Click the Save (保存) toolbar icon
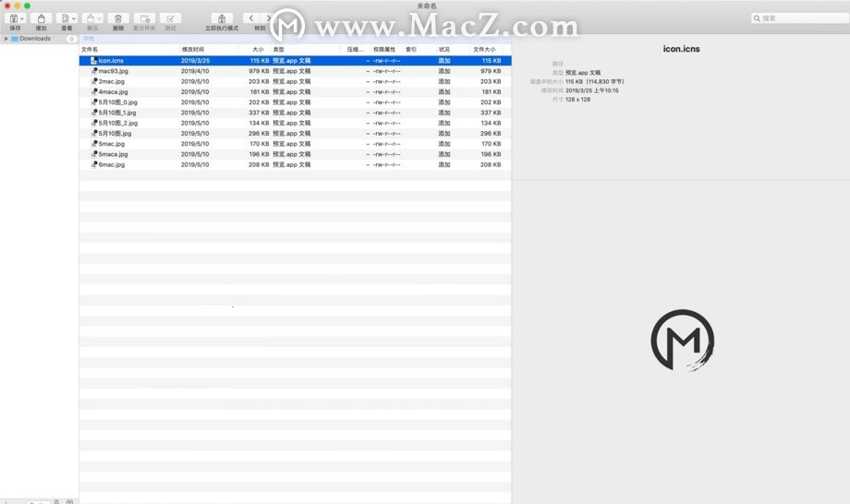 pos(14,18)
